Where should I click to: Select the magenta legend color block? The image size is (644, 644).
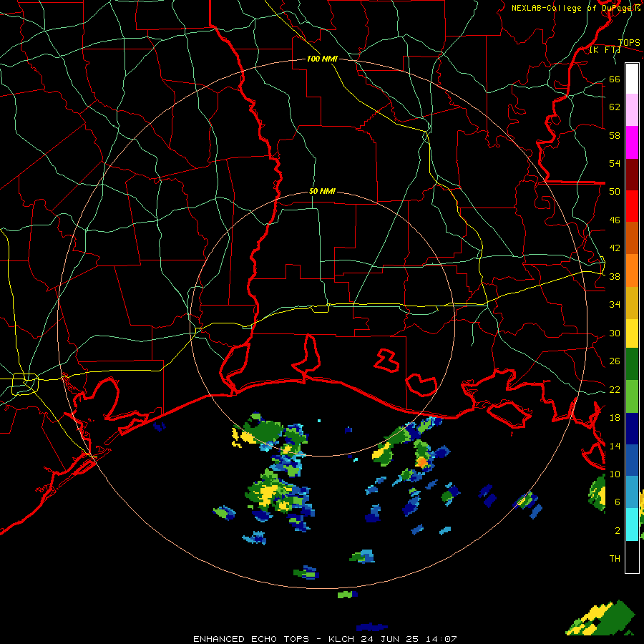click(632, 142)
